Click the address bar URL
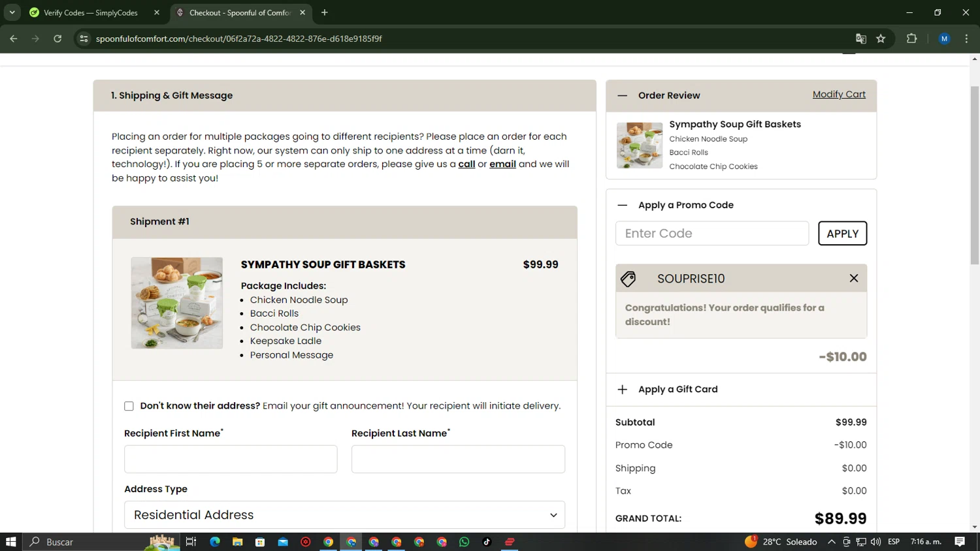 [238, 39]
